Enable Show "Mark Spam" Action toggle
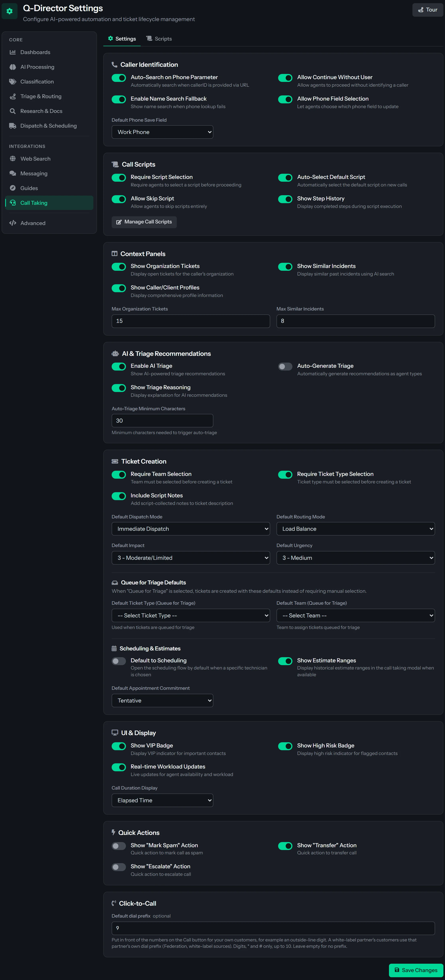Screen dimensions: 445x980 (119, 846)
